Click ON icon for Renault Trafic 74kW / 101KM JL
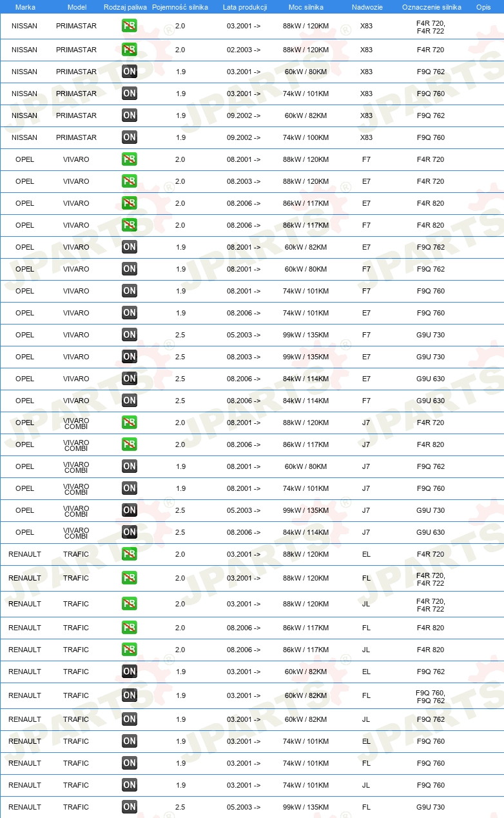Screen dimensions: 504x818 point(130,785)
